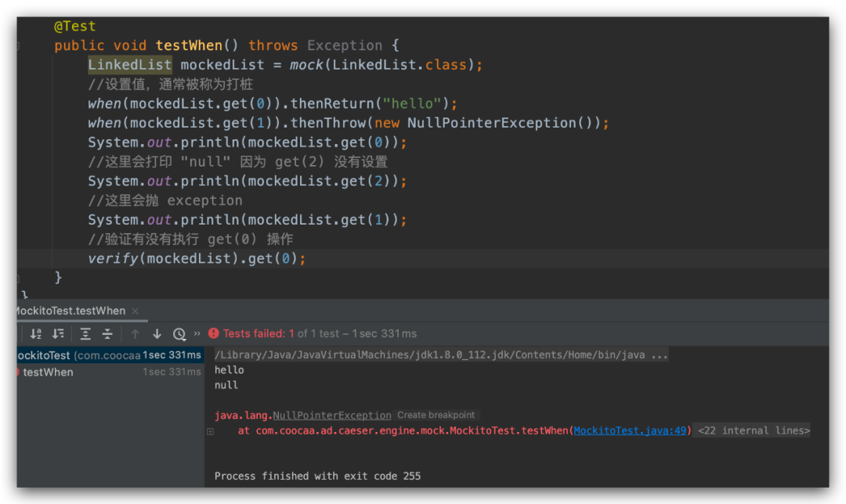
Task: Click the @Test annotation
Action: 74,26
